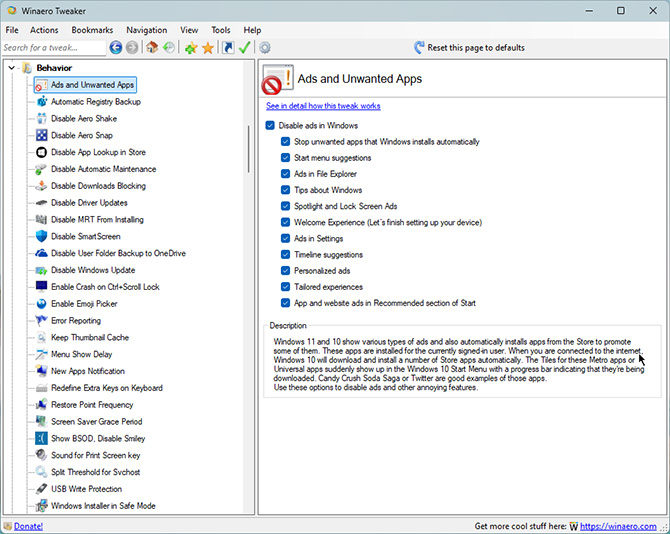Image resolution: width=670 pixels, height=534 pixels.
Task: Uncheck Stop unwanted apps Windows installs automatically
Action: 285,141
